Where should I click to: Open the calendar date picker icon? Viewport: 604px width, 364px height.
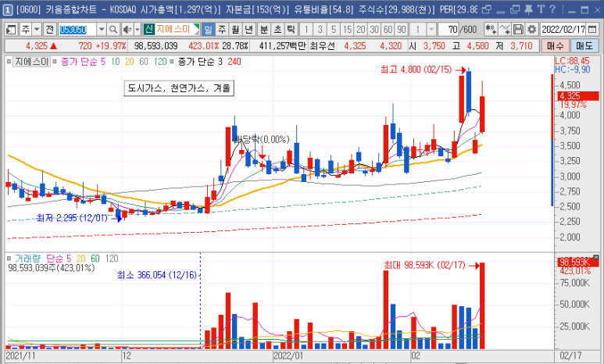pos(593,29)
